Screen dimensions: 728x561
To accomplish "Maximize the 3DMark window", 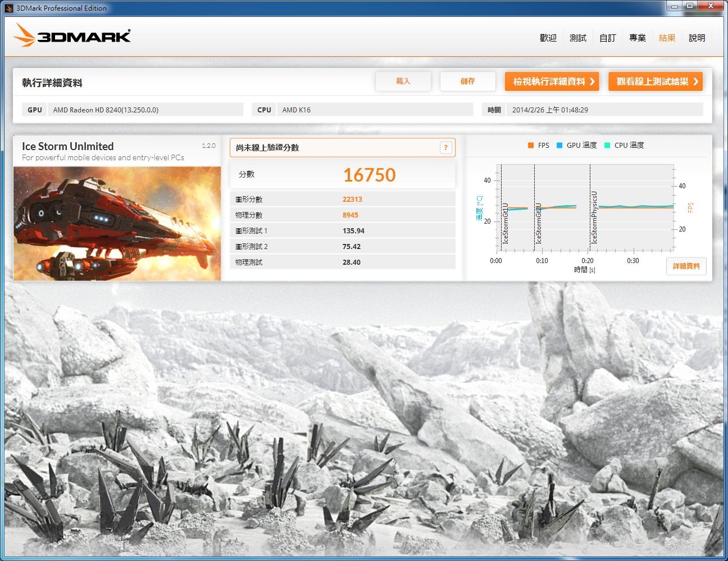I will pyautogui.click(x=689, y=6).
